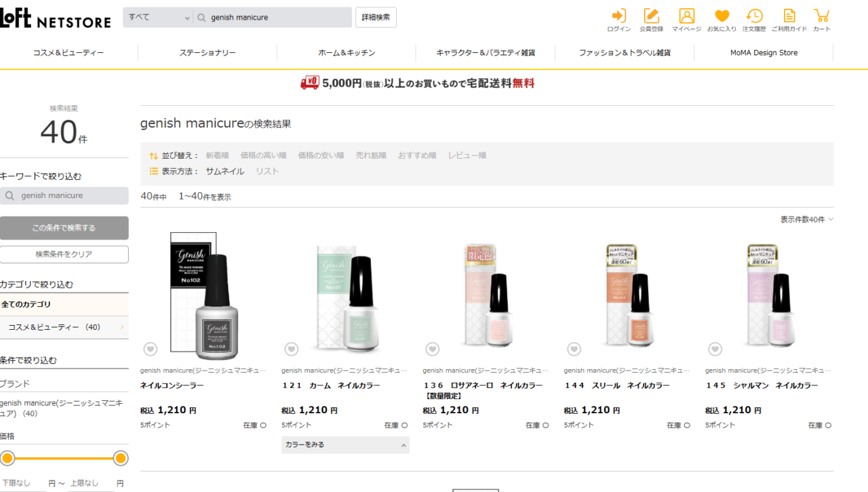868x492 pixels.
Task: Open 136 ロサアネーロ product image
Action: (x=486, y=297)
